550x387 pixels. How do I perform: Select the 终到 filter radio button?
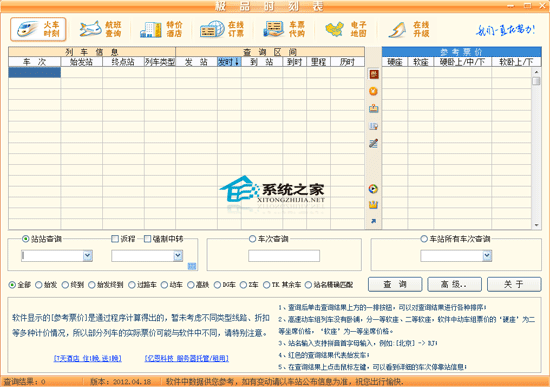point(65,285)
